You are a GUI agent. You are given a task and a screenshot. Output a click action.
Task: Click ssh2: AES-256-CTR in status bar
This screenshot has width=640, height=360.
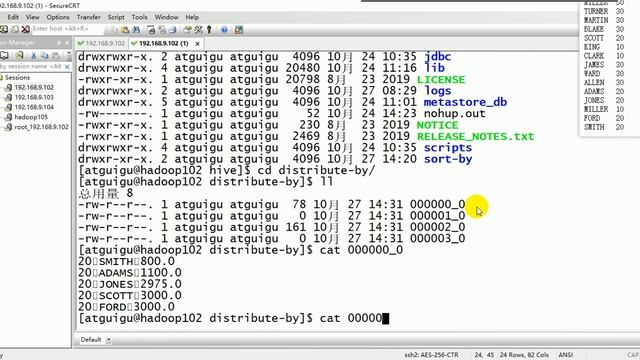(431, 355)
